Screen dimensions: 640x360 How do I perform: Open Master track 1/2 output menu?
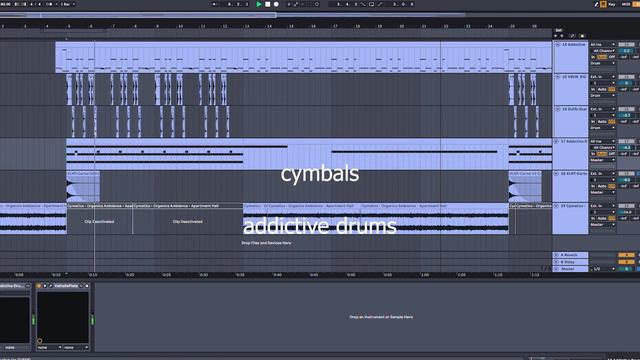(603, 269)
